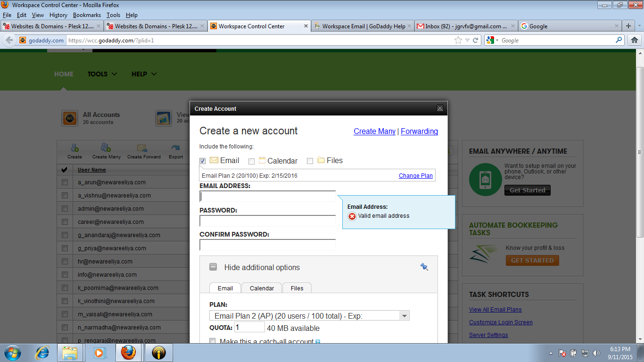Focus the EMAIL ADDRESS input field
This screenshot has width=644, height=362.
[268, 196]
